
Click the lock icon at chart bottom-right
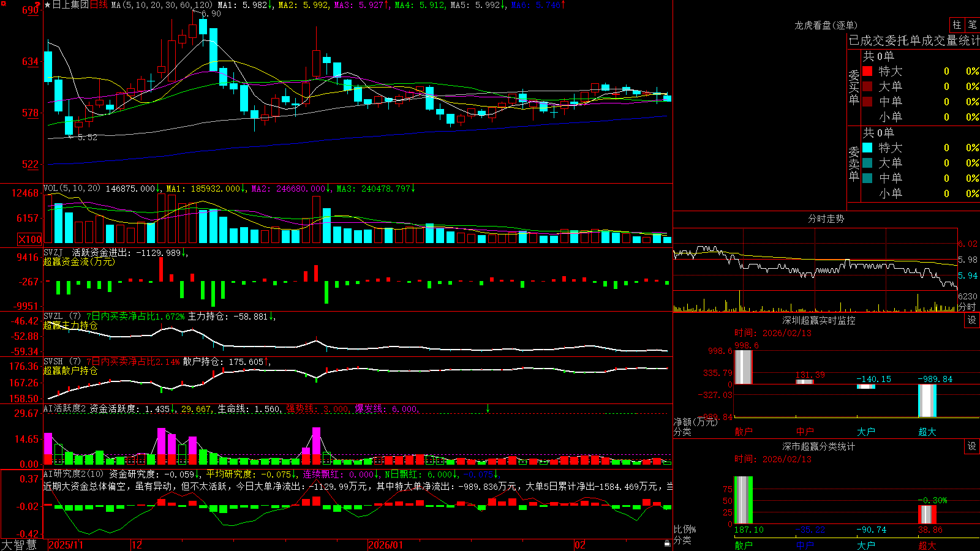tap(667, 544)
